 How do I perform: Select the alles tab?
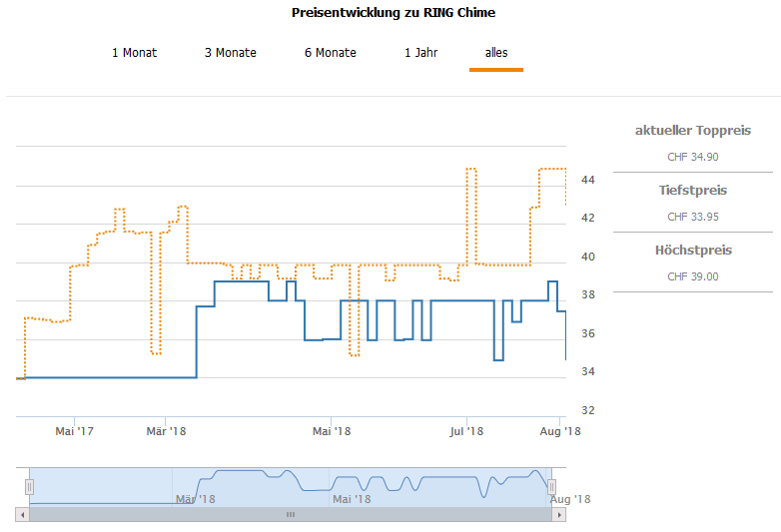point(496,53)
